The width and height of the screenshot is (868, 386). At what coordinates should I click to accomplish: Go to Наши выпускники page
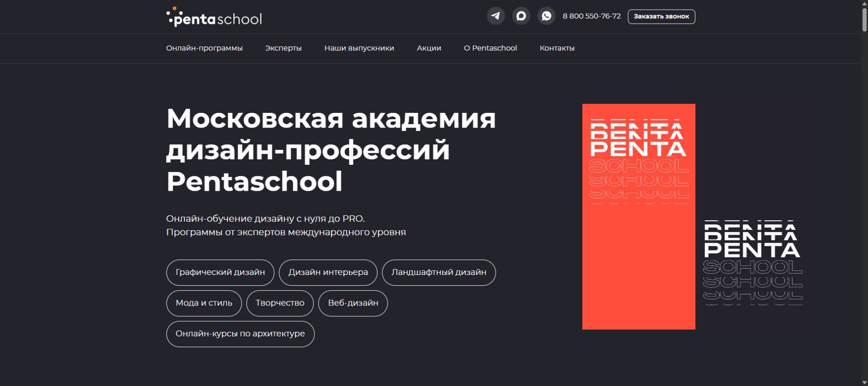(359, 48)
